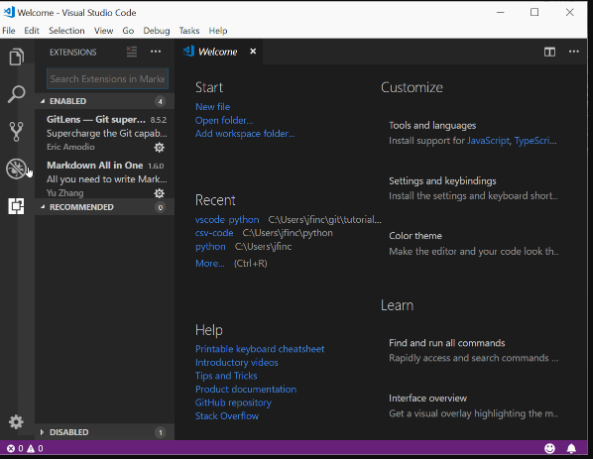Image resolution: width=593 pixels, height=459 pixels.
Task: Open the View menu
Action: coord(104,31)
